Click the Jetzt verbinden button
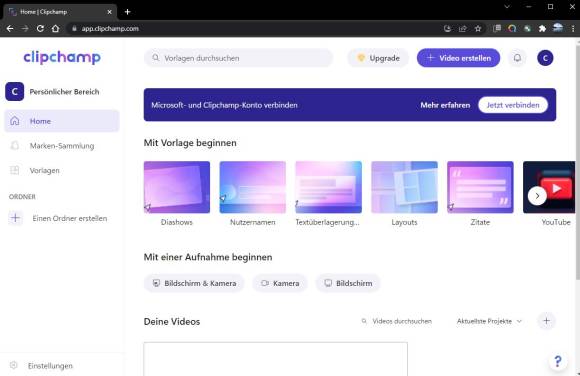The height and width of the screenshot is (376, 580). point(513,105)
